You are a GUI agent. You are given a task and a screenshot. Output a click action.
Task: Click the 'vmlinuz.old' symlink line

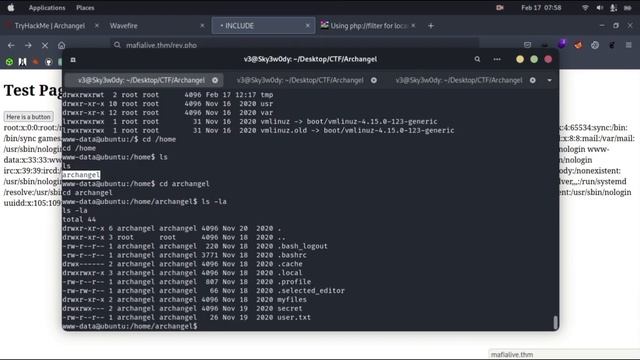click(258, 131)
